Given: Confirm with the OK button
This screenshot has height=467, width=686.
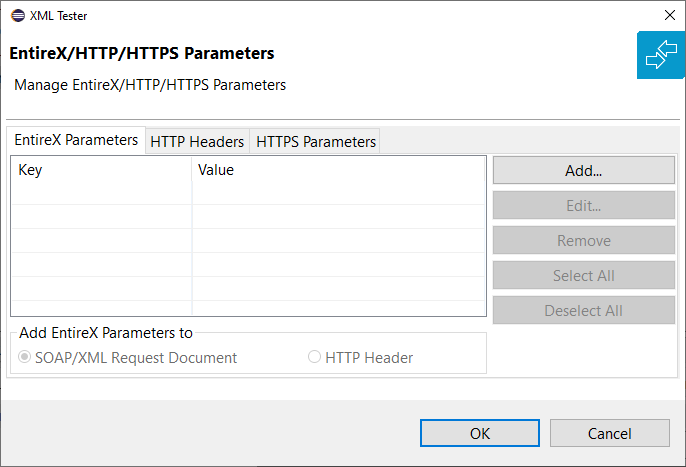Looking at the screenshot, I should coord(480,433).
